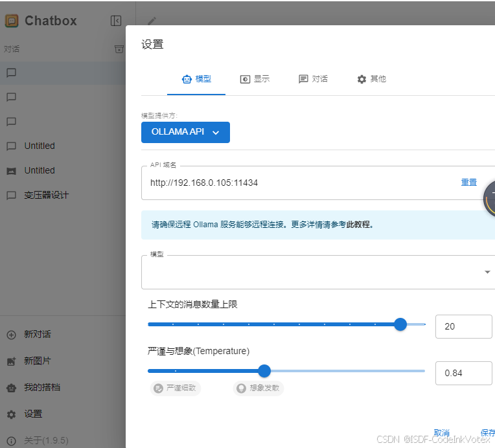
Task: Click the chevron on the OLLAMA API button
Action: (x=216, y=133)
